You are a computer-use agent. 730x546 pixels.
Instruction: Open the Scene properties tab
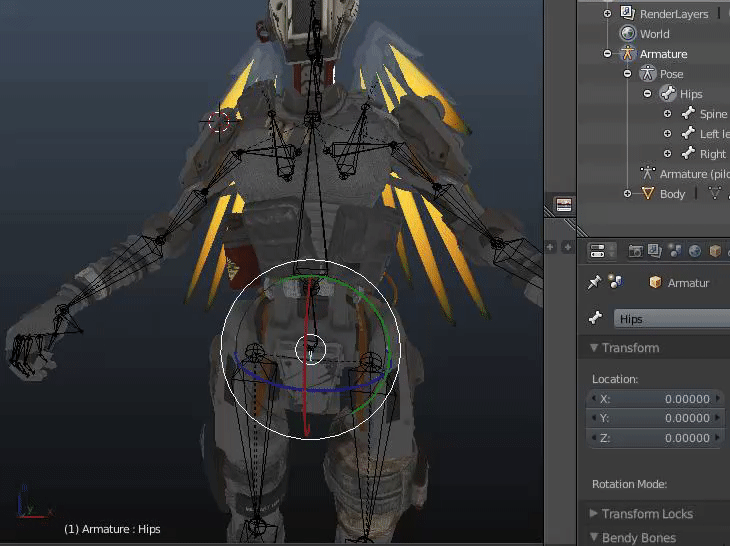click(675, 251)
